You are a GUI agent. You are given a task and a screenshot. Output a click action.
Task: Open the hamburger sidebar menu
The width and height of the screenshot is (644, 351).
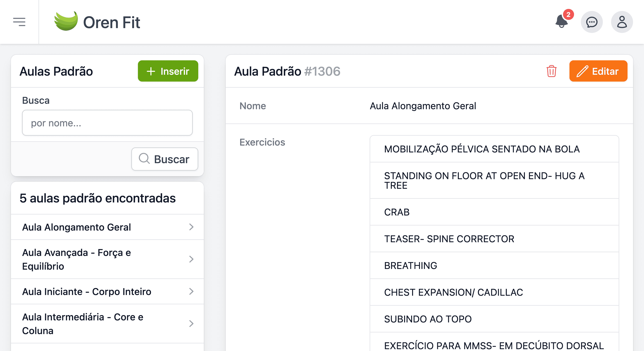[19, 22]
